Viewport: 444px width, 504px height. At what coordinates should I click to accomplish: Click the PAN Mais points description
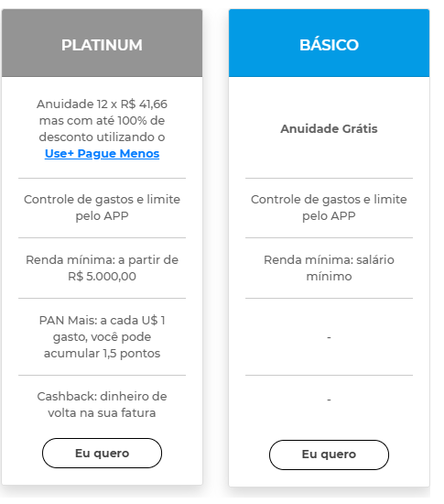[x=102, y=336]
